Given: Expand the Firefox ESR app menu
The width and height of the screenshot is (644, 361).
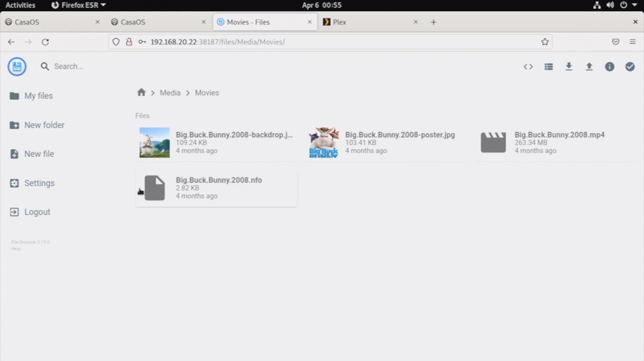Looking at the screenshot, I should coord(79,5).
